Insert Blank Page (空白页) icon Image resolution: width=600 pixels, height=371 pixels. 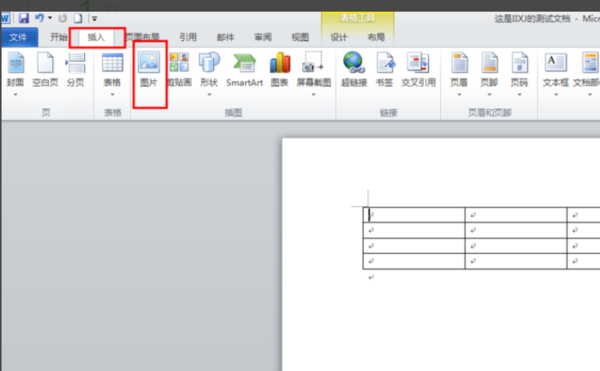click(x=45, y=62)
